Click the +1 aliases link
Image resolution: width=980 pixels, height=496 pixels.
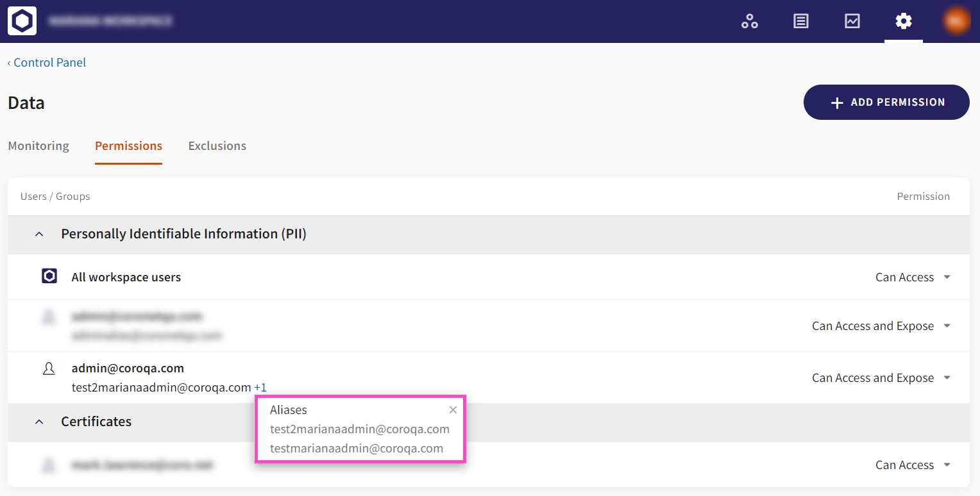(260, 388)
